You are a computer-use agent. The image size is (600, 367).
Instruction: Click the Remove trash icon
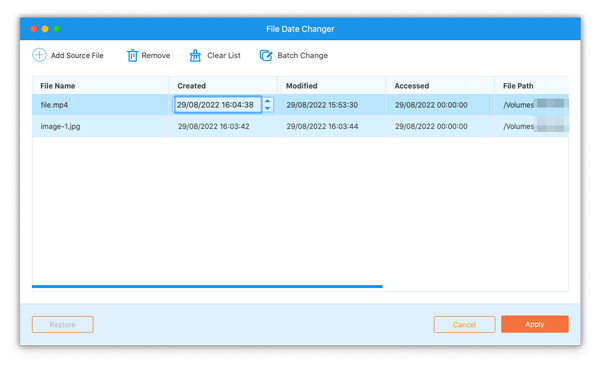tap(132, 55)
